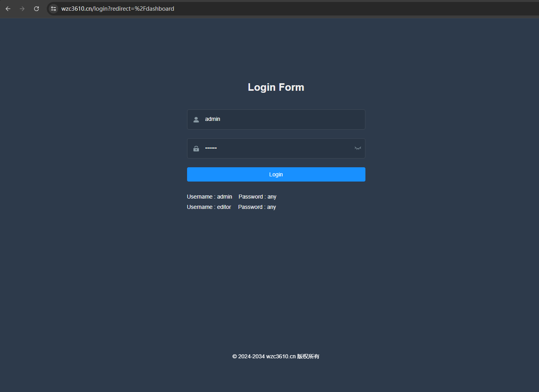Reload the page with refresh icon
This screenshot has height=392, width=539.
point(36,9)
